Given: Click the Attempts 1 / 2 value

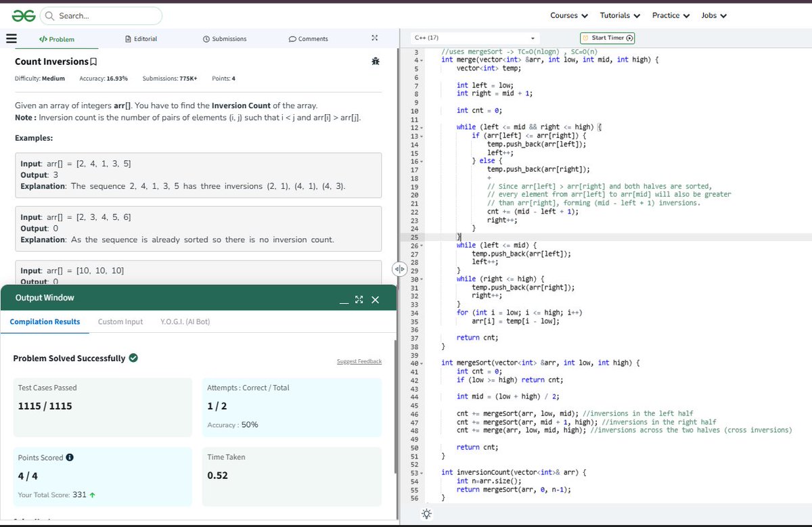Looking at the screenshot, I should pyautogui.click(x=217, y=407).
